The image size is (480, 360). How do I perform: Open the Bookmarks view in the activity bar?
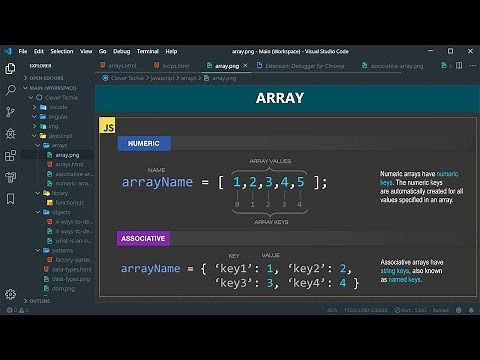[10, 199]
